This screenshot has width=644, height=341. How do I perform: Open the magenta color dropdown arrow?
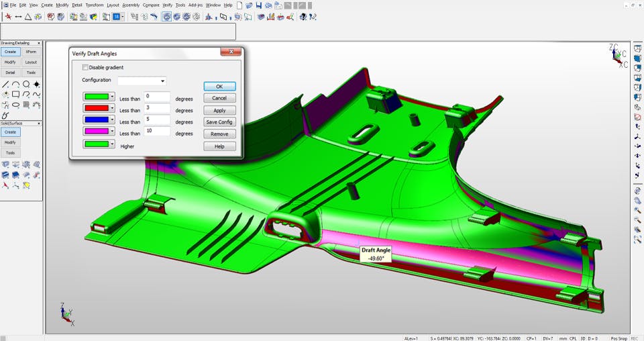[x=112, y=131]
